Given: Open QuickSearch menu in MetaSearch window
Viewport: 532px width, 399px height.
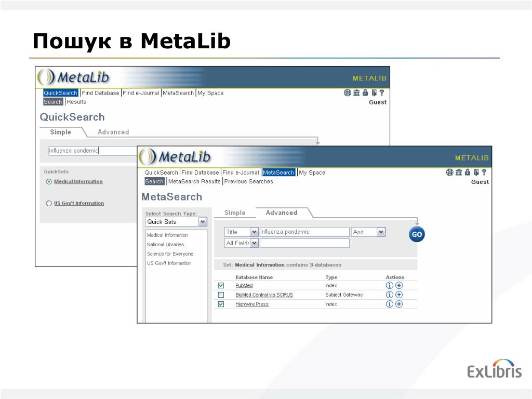Looking at the screenshot, I should coord(161,172).
